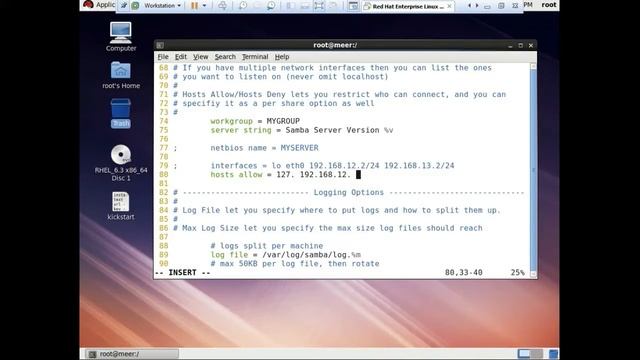The image size is (640, 360).
Task: Click 'netbios name' on line 77
Action: [x=238, y=148]
